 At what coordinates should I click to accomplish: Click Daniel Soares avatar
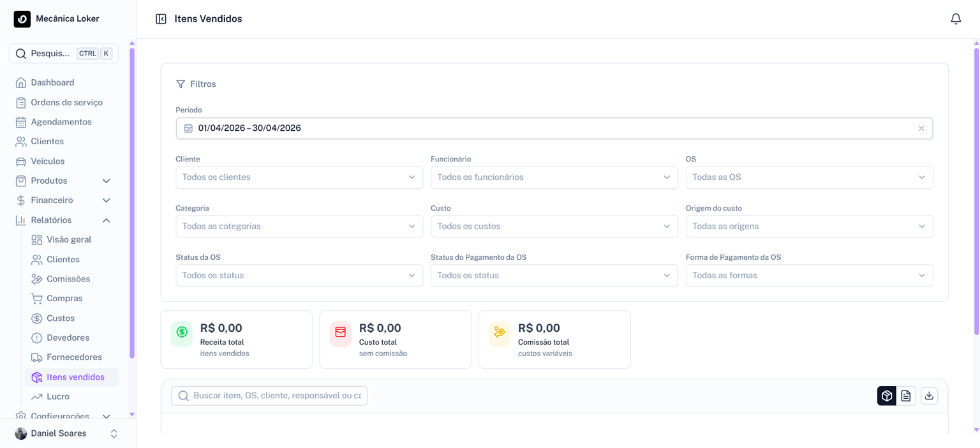coord(21,433)
